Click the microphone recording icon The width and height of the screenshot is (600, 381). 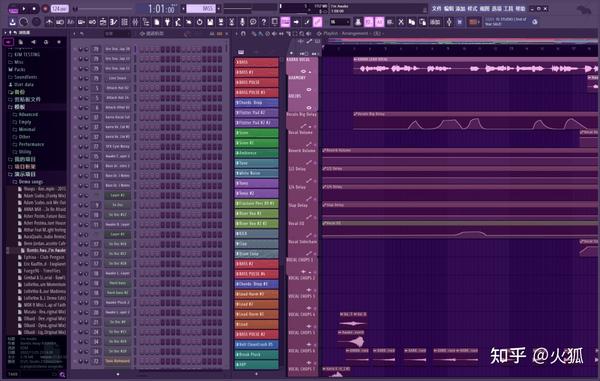coord(242,22)
